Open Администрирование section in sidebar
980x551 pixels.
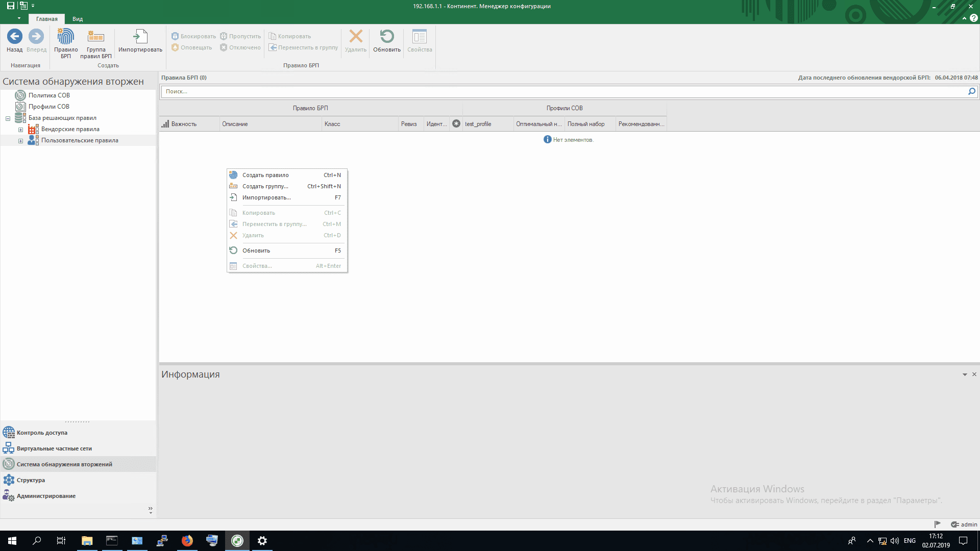(46, 496)
